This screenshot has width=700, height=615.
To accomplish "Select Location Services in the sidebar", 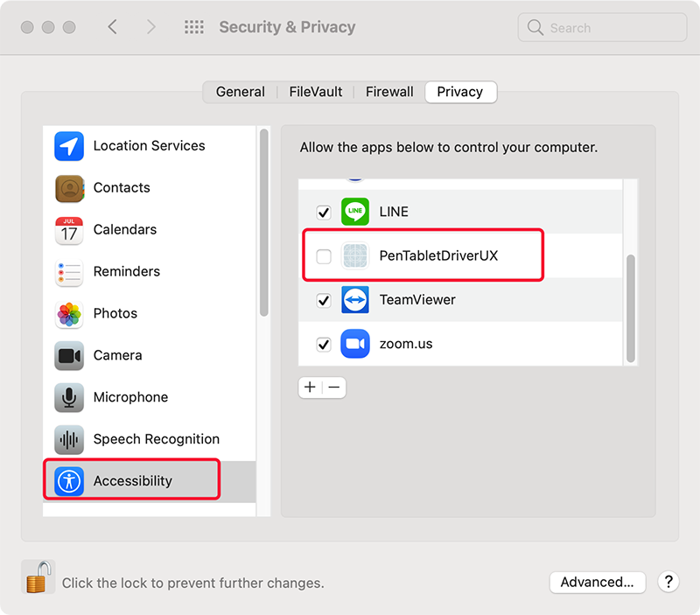I will pos(149,146).
